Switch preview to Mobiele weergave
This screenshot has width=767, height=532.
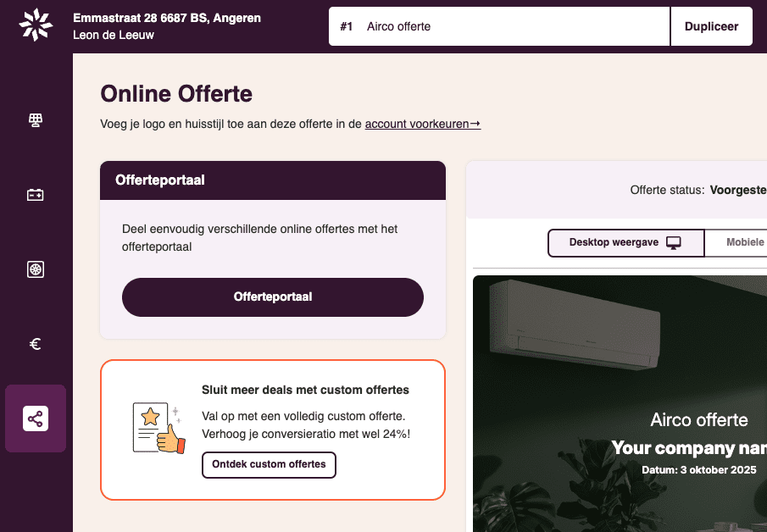[739, 242]
